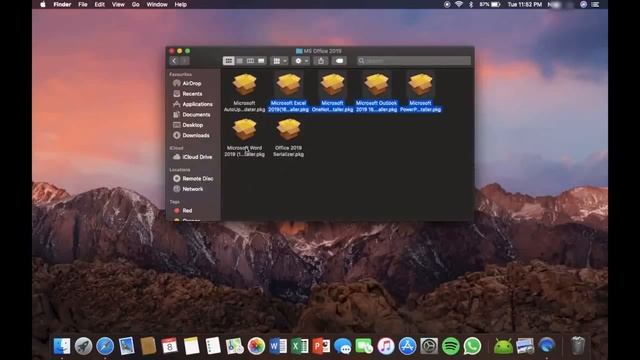Open App Store from the Dock
Viewport: 640px width, 360px height.
(x=407, y=346)
